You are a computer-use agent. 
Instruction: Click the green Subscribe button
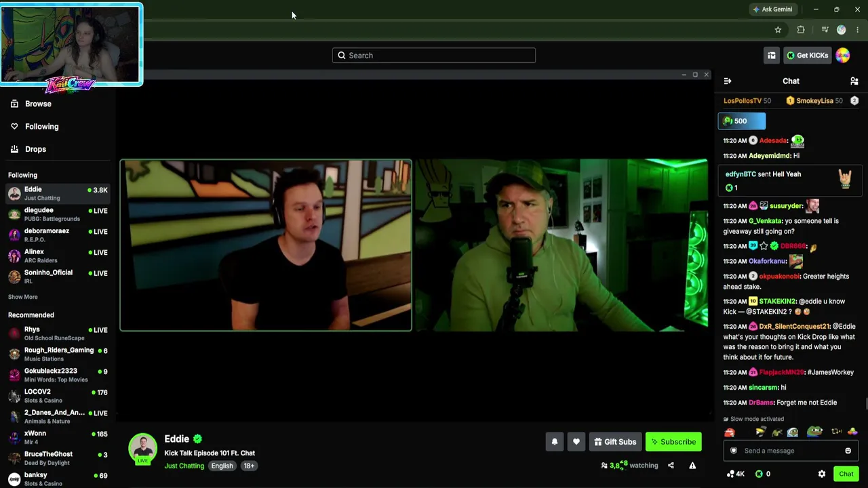click(673, 442)
